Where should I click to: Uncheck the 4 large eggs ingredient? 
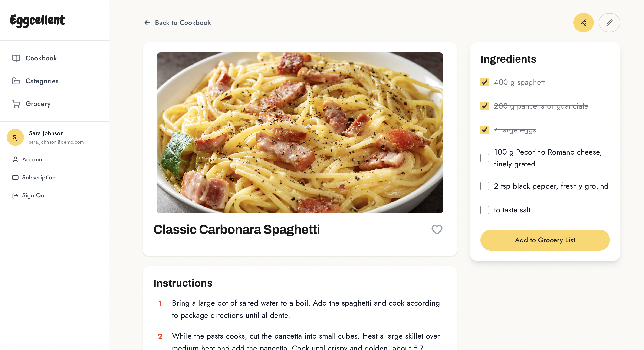484,130
